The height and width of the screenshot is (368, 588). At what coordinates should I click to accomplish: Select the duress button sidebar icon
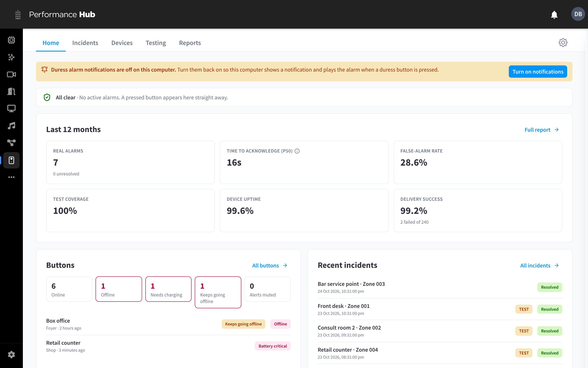(x=11, y=160)
